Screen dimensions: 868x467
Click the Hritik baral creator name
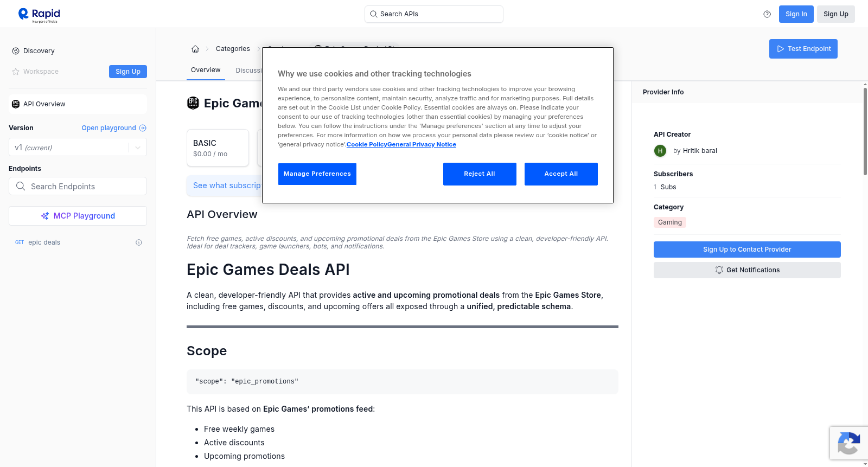700,151
